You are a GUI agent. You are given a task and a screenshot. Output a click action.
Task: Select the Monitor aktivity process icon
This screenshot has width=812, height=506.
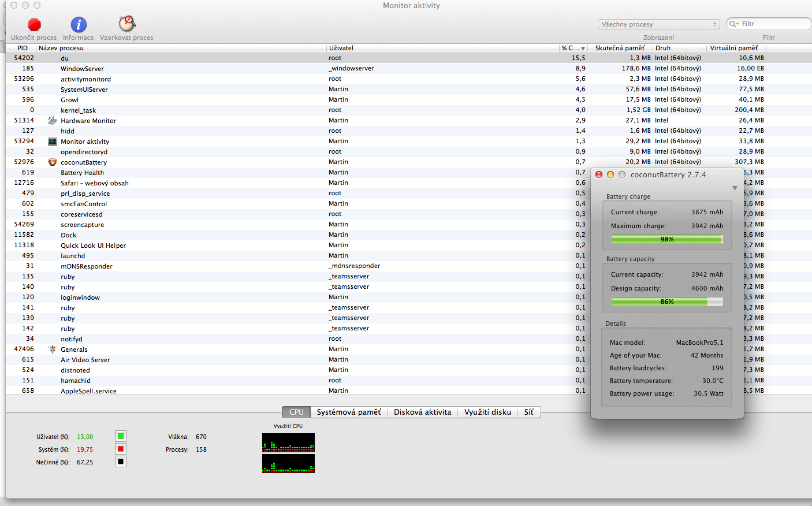pyautogui.click(x=53, y=141)
